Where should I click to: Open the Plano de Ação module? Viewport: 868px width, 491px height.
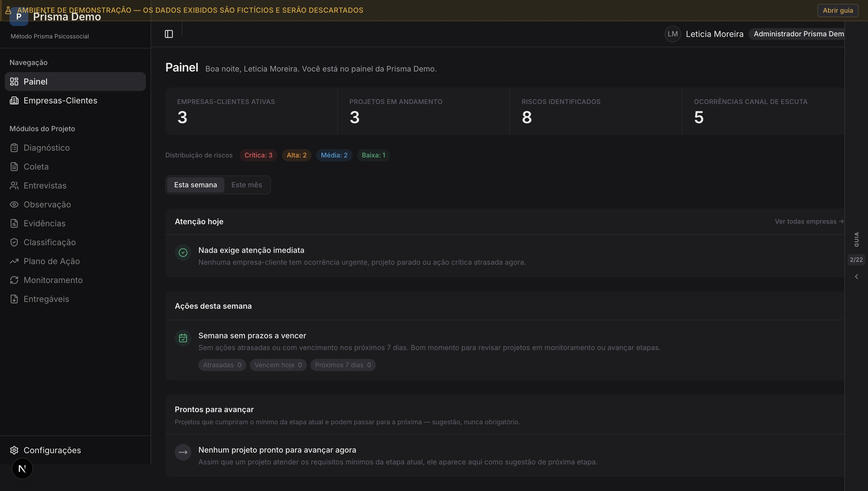click(x=51, y=261)
